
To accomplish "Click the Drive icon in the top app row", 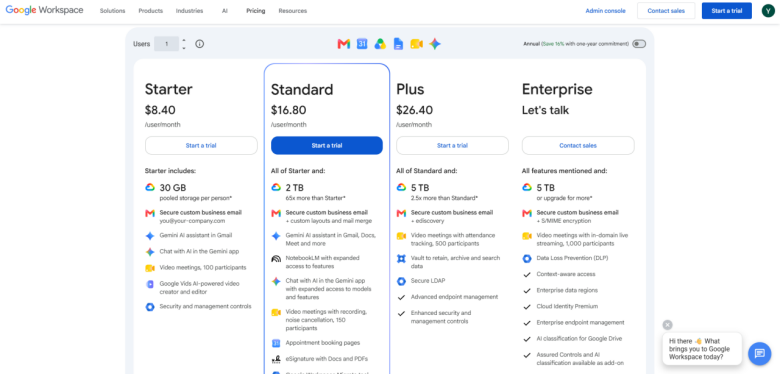I will pyautogui.click(x=380, y=44).
